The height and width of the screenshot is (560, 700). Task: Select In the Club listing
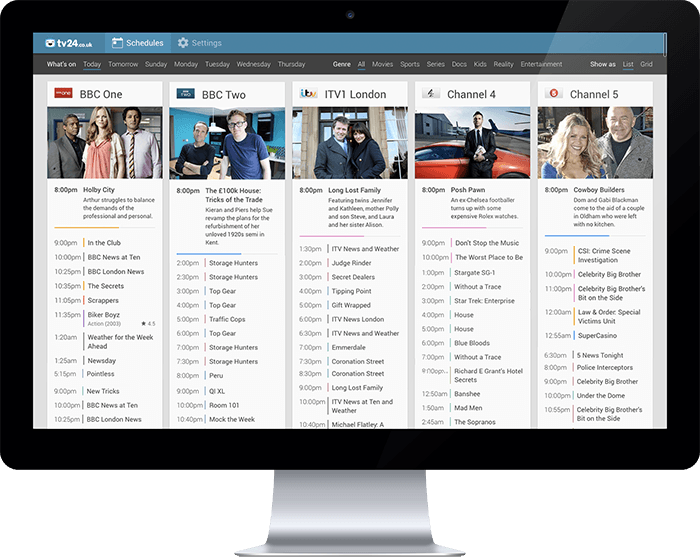click(x=105, y=243)
